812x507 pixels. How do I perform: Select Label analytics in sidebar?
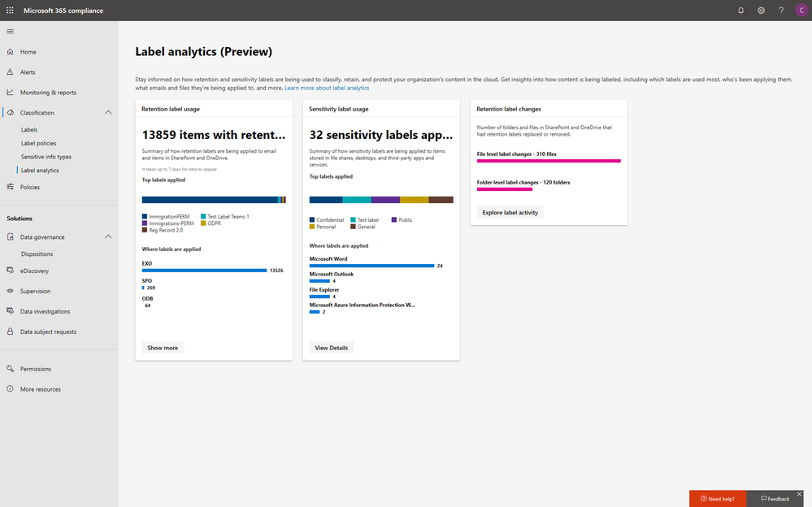pyautogui.click(x=40, y=170)
